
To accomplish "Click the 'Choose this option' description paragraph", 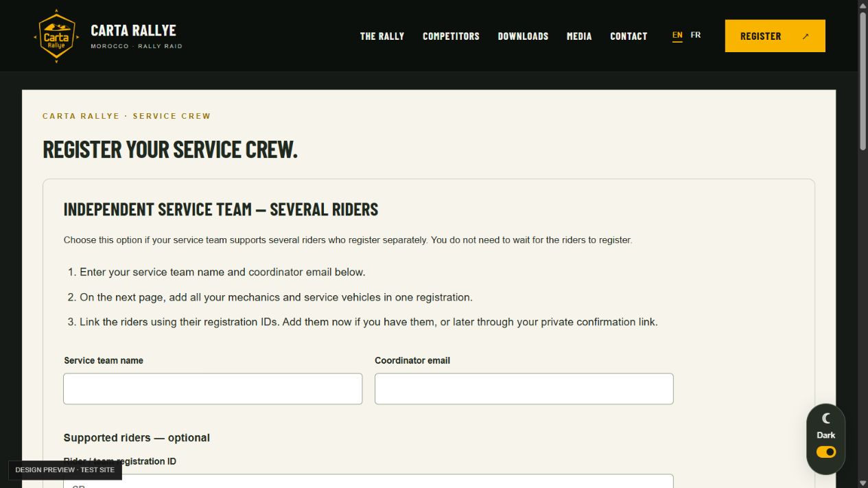I will pyautogui.click(x=348, y=240).
